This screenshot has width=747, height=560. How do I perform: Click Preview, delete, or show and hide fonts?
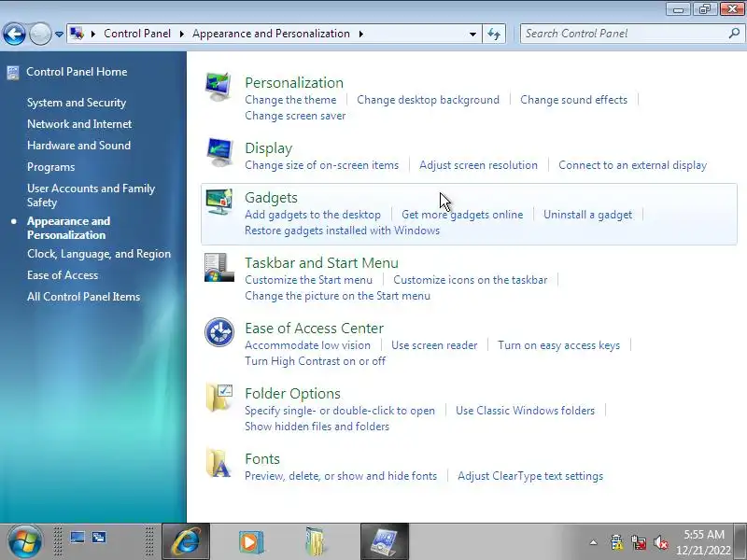pyautogui.click(x=341, y=476)
